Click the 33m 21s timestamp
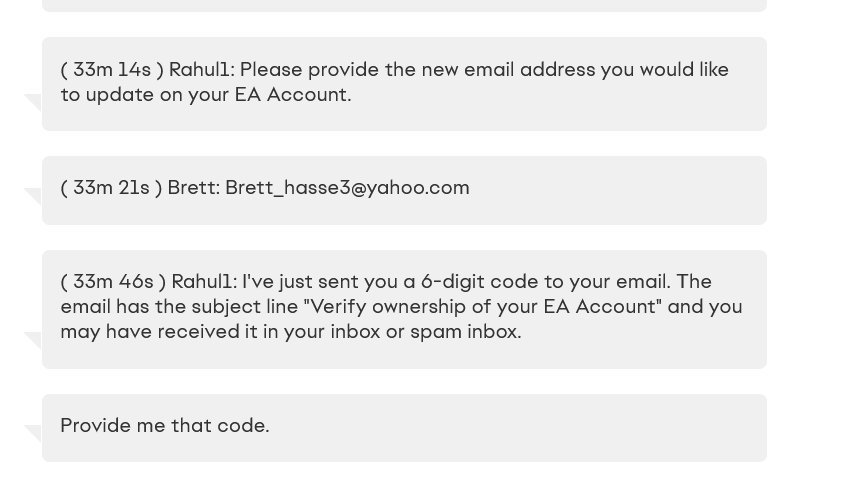 (x=110, y=188)
